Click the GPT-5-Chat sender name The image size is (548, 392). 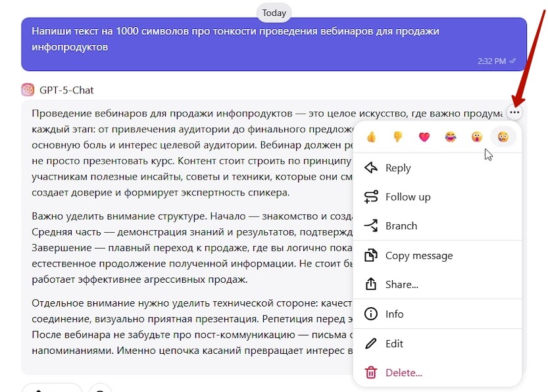(66, 90)
